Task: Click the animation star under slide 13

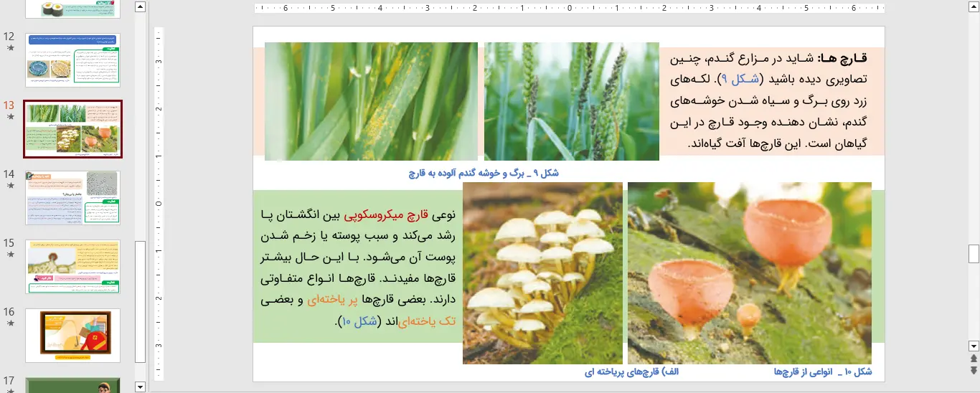Action: [x=10, y=117]
